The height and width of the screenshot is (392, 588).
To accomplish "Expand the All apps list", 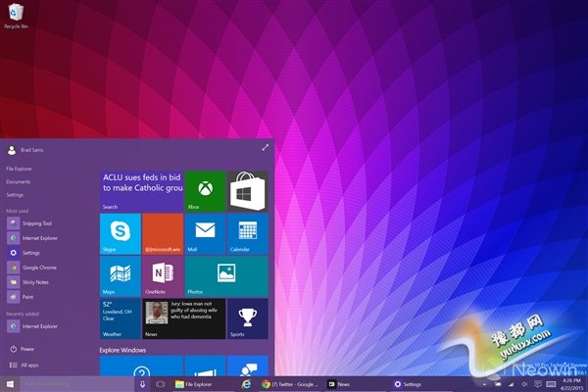I will point(29,365).
